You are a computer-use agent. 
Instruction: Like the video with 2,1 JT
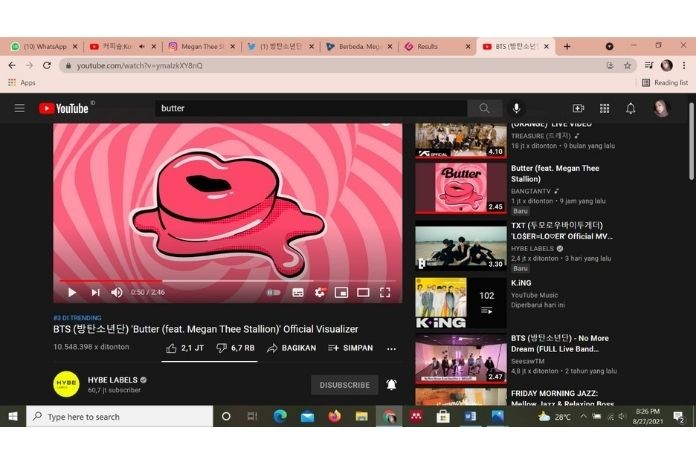185,348
